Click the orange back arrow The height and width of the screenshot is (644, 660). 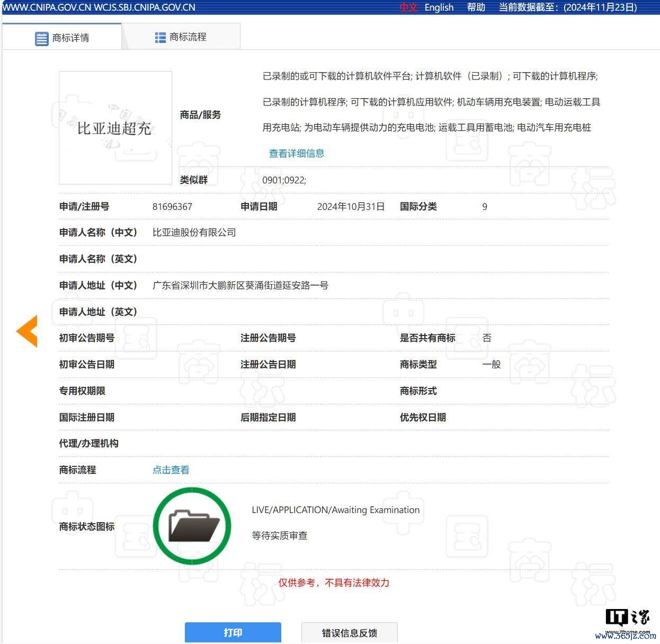(27, 331)
